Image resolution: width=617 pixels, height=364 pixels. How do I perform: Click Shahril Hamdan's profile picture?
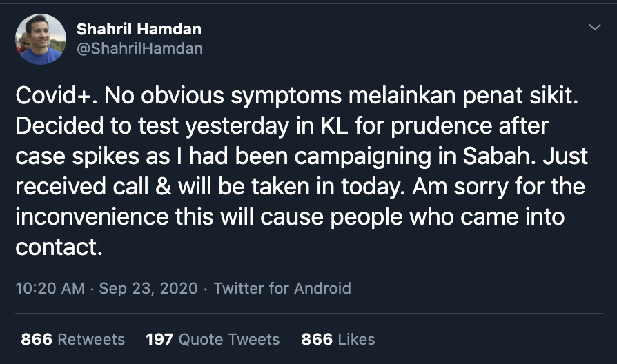(x=41, y=39)
